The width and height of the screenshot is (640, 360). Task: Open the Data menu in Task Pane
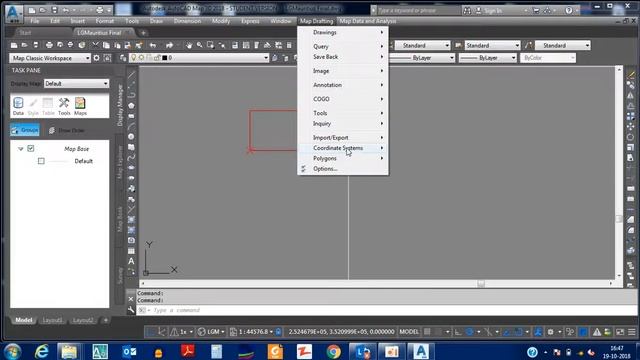point(18,106)
